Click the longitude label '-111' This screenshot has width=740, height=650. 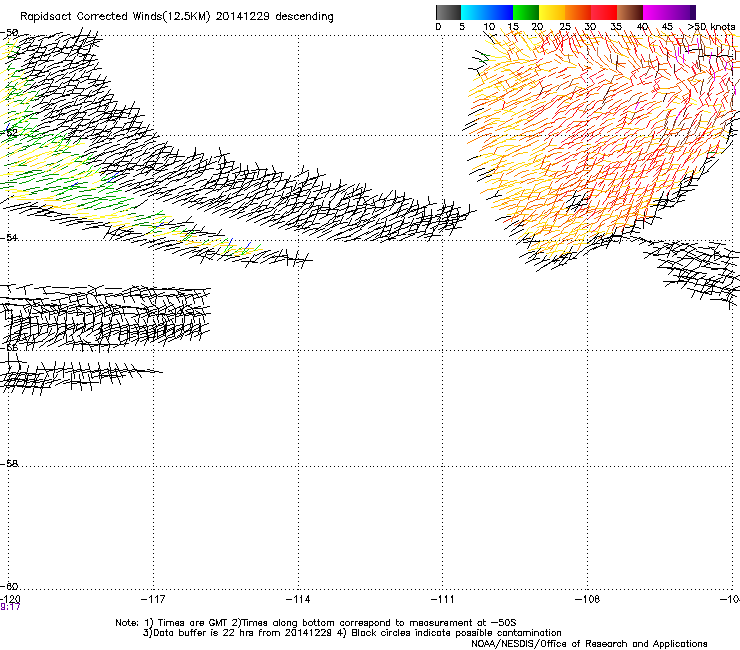(x=442, y=599)
